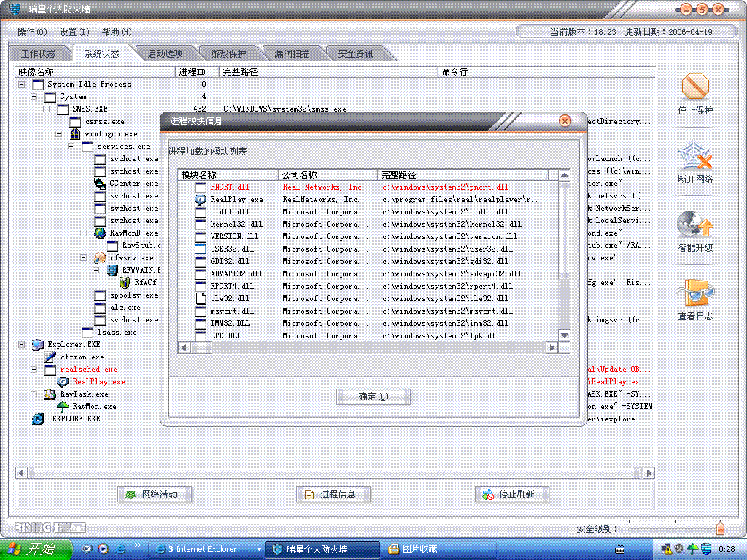Click module list scroll down arrow
747x560 pixels.
click(x=564, y=335)
